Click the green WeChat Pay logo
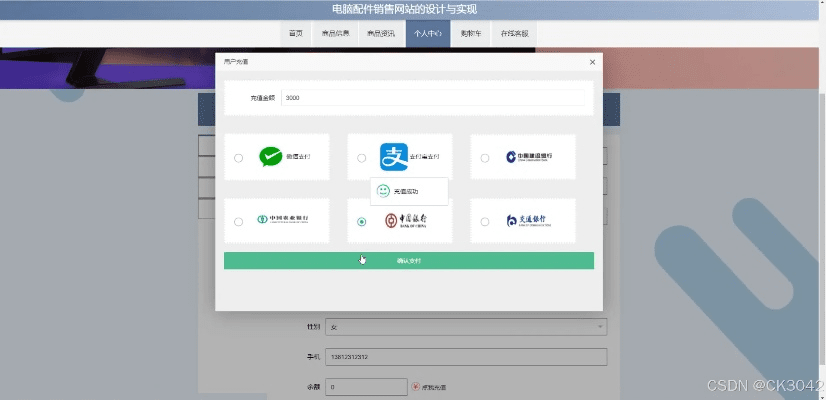The image size is (826, 400). click(271, 157)
